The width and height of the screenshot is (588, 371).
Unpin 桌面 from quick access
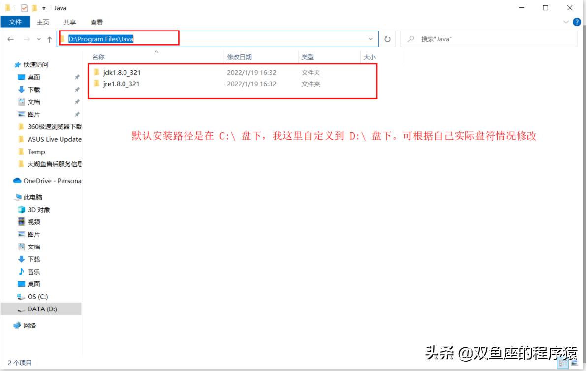point(77,77)
